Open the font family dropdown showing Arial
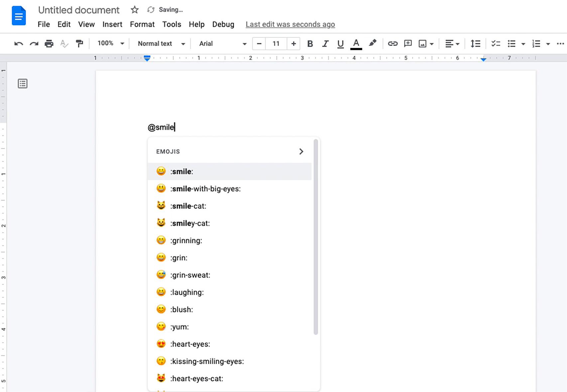 pyautogui.click(x=221, y=44)
